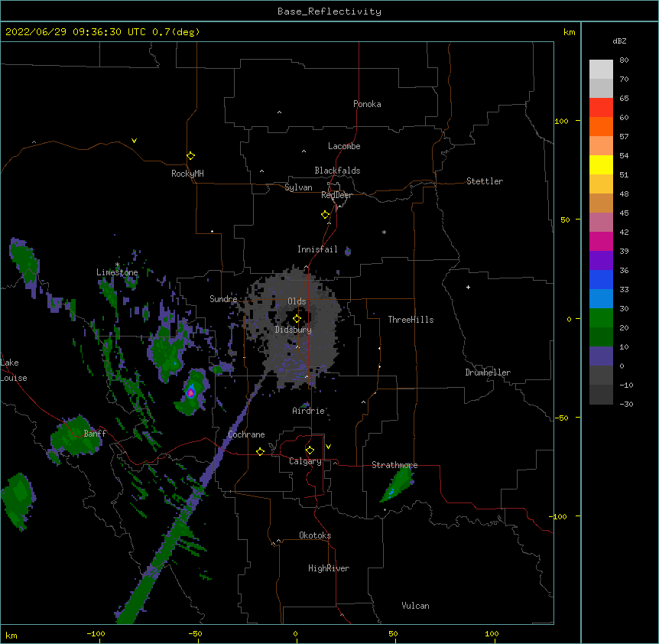Click the Ponoka city label
Image resolution: width=659 pixels, height=644 pixels.
click(x=367, y=104)
